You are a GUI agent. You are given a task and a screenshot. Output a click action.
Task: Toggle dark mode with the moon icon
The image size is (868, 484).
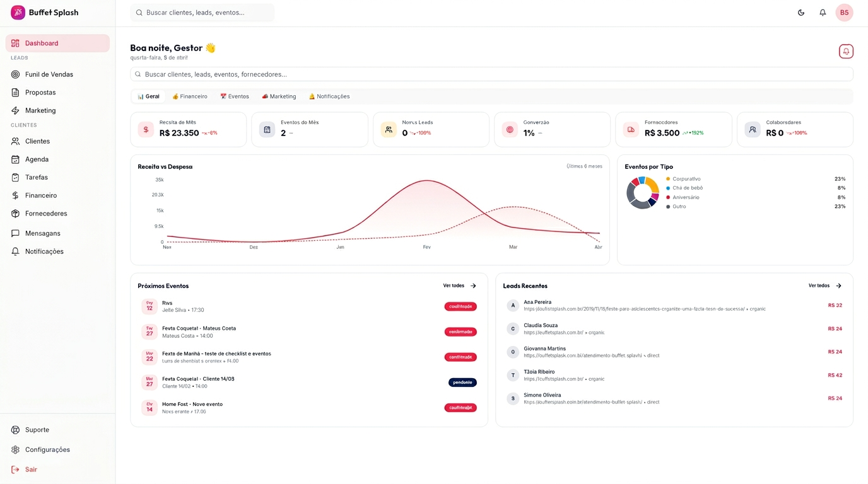[x=801, y=13]
